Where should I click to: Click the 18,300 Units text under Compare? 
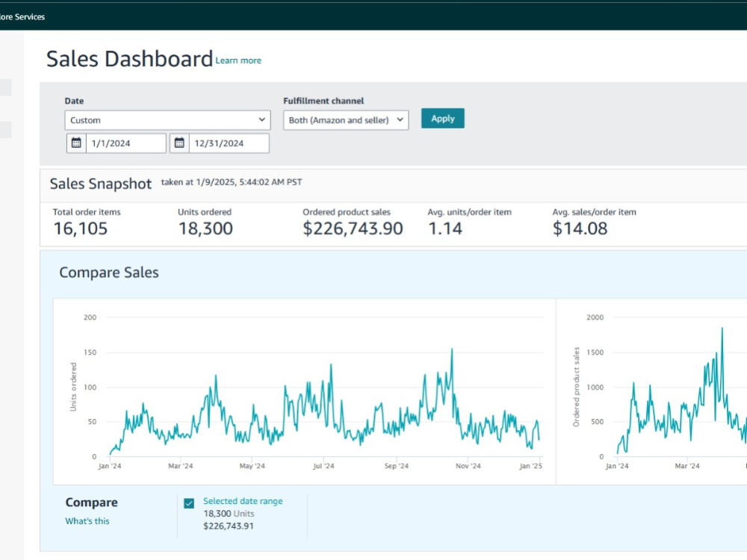229,514
